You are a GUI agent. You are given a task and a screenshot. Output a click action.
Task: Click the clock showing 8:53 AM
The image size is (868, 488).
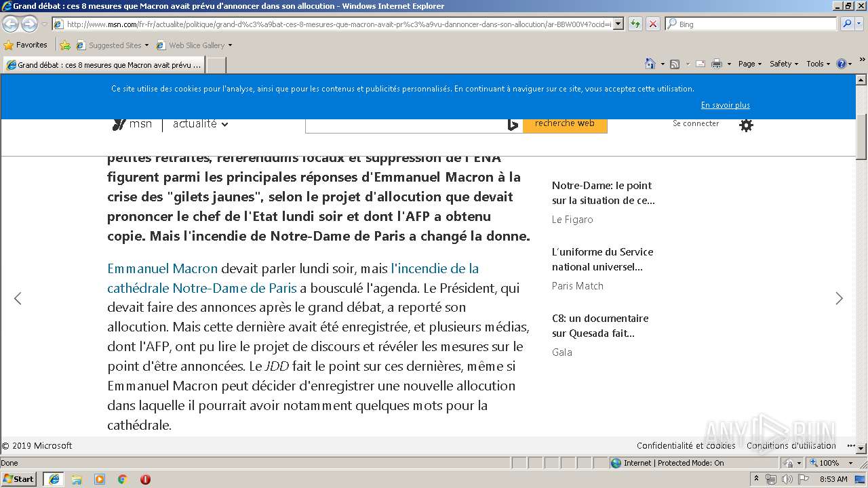point(833,479)
